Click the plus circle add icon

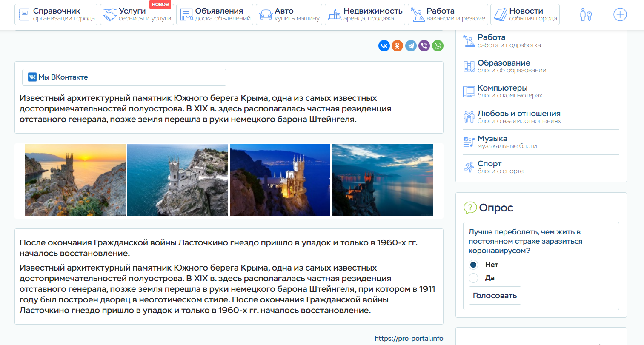coord(620,15)
